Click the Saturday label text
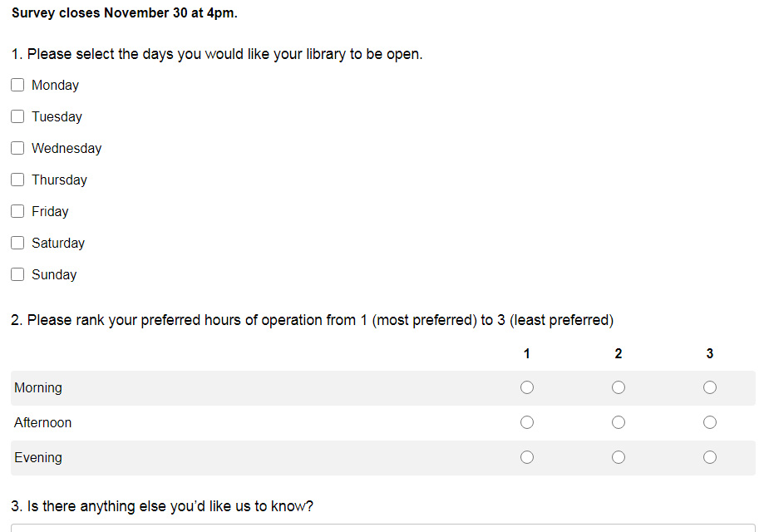Viewport: 764px width, 532px height. [58, 243]
